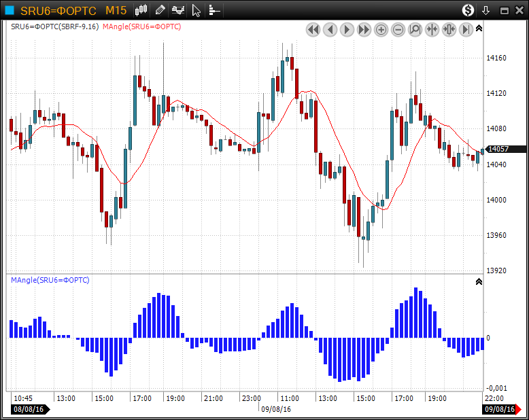Image resolution: width=529 pixels, height=420 pixels.
Task: Click the blue color square in title bar
Action: click(x=9, y=10)
